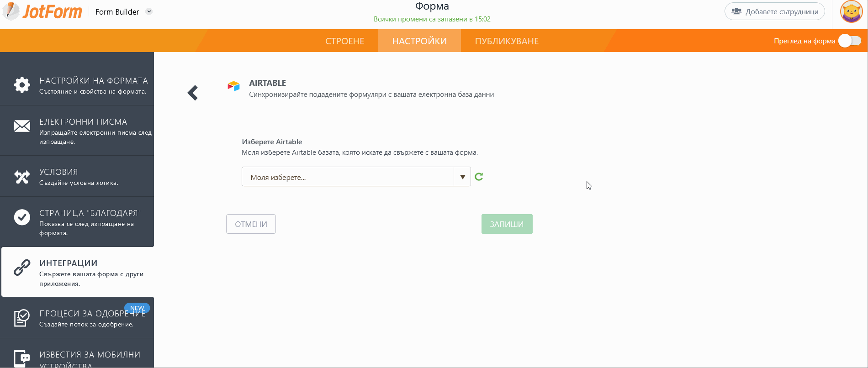The height and width of the screenshot is (368, 868).
Task: Click Всички промени са запазени status text
Action: tap(432, 19)
